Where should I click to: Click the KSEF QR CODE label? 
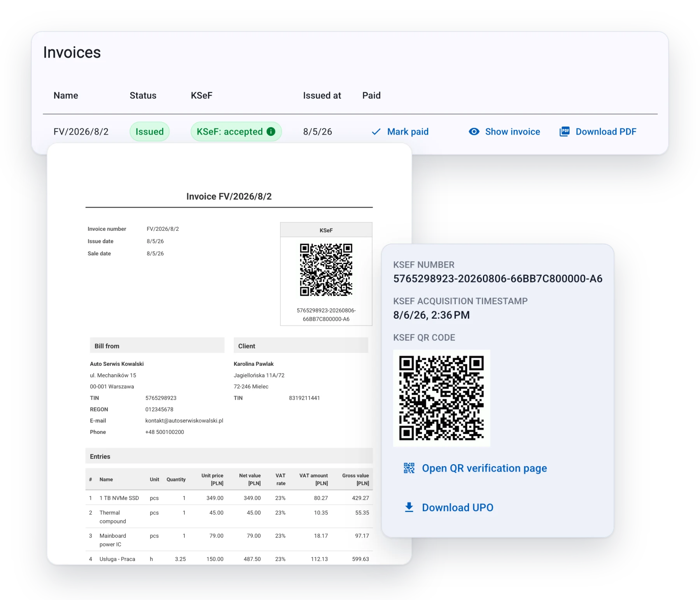(424, 338)
